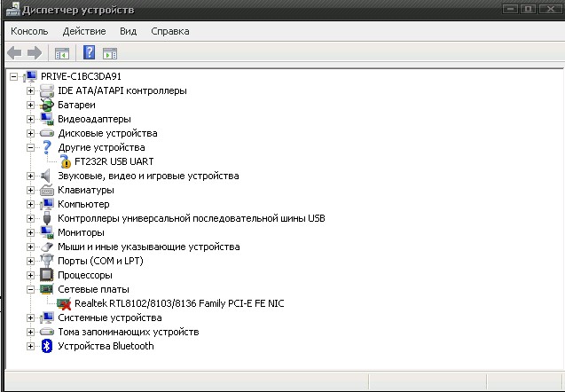Collapse the PRIVE-C1BC3DA91 root node
565x392 pixels.
click(14, 76)
